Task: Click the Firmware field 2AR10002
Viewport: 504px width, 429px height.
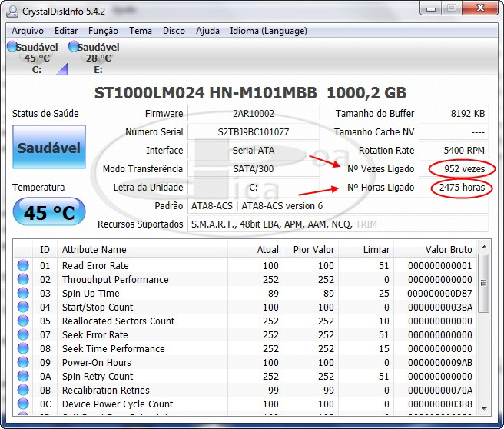Action: [254, 114]
